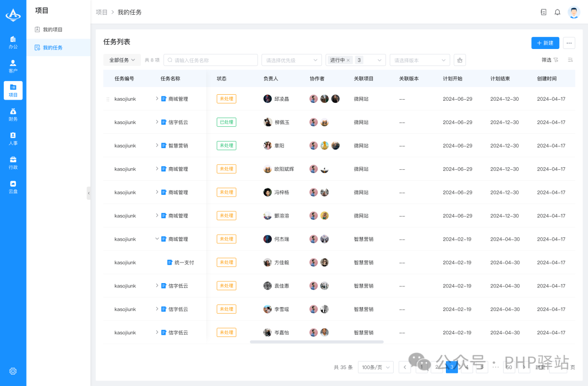Expand 信字低云 task owned by 岑嘉怡
Viewport: 588px width, 386px height.
click(157, 332)
